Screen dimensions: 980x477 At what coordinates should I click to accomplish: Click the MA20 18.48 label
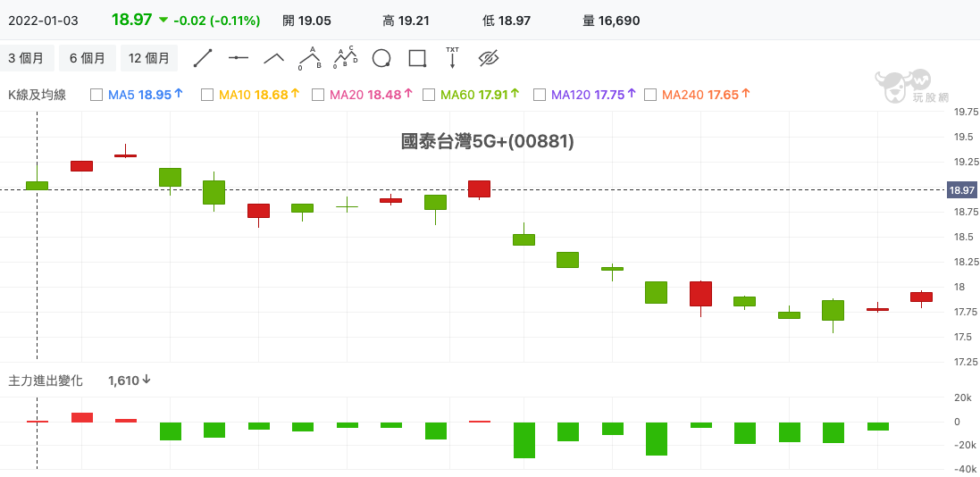(x=372, y=95)
